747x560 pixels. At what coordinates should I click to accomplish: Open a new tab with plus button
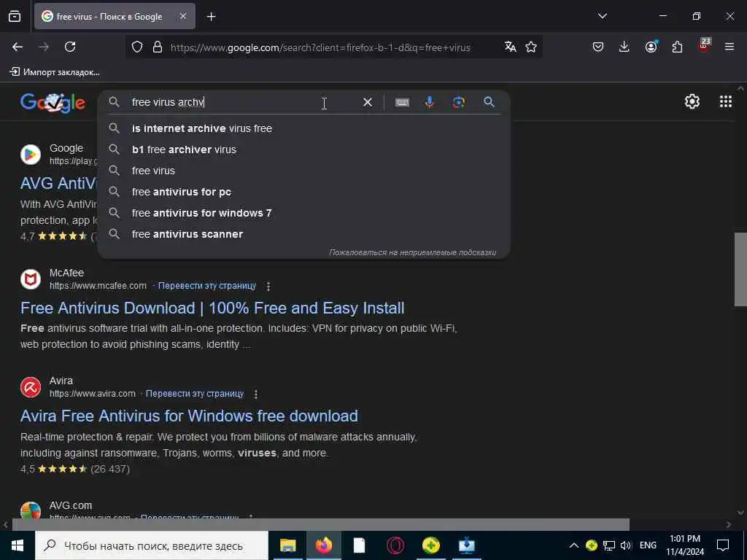[211, 17]
